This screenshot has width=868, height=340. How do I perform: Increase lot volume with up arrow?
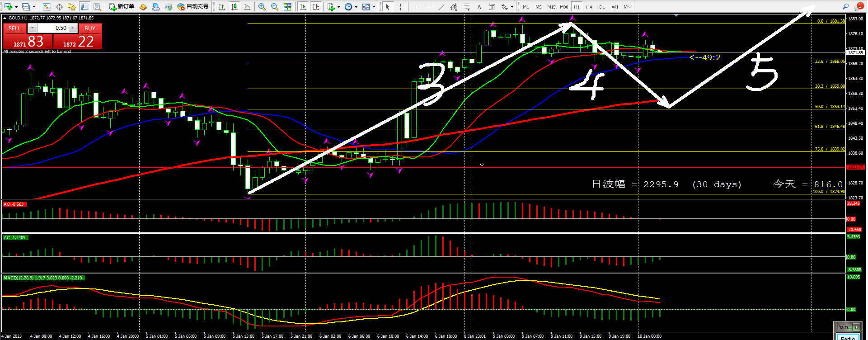(x=73, y=28)
